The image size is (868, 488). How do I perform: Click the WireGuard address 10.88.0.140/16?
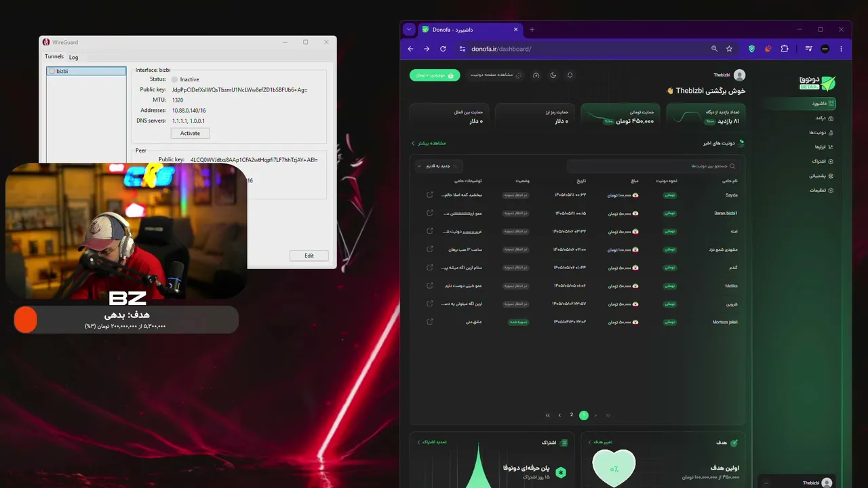pyautogui.click(x=189, y=110)
